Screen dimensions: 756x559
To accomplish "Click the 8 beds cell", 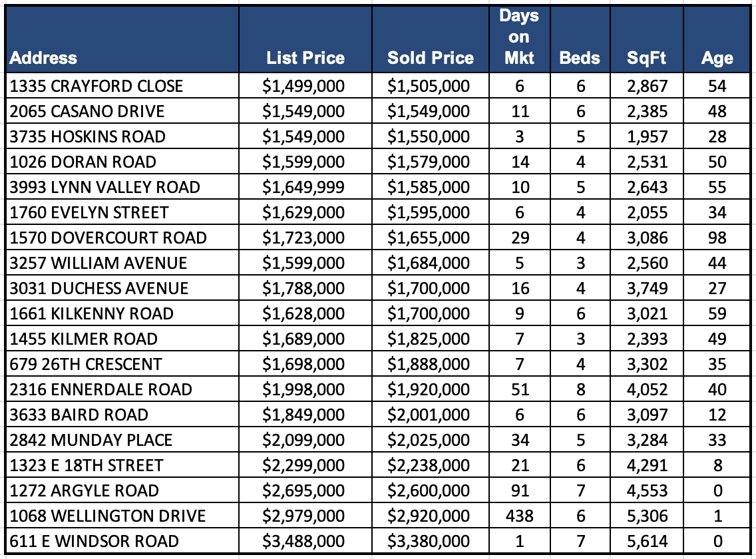I will click(581, 389).
